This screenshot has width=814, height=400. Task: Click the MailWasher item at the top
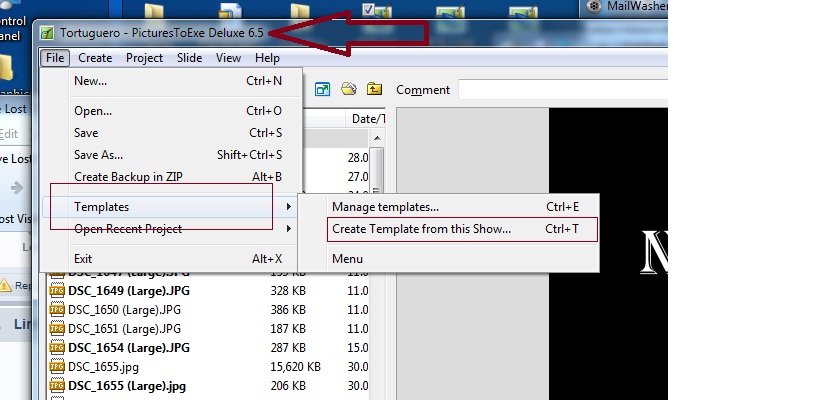(627, 6)
